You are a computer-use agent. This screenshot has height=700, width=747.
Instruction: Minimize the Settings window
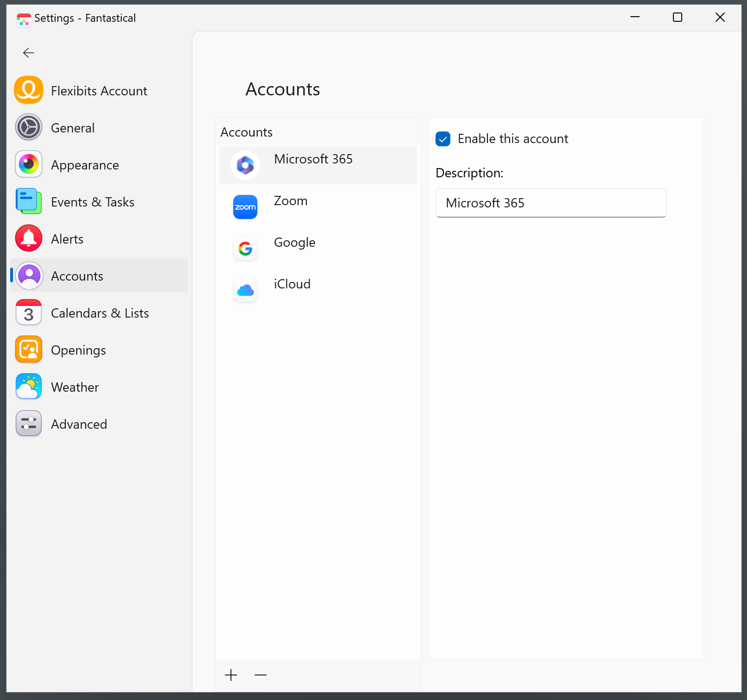point(635,17)
